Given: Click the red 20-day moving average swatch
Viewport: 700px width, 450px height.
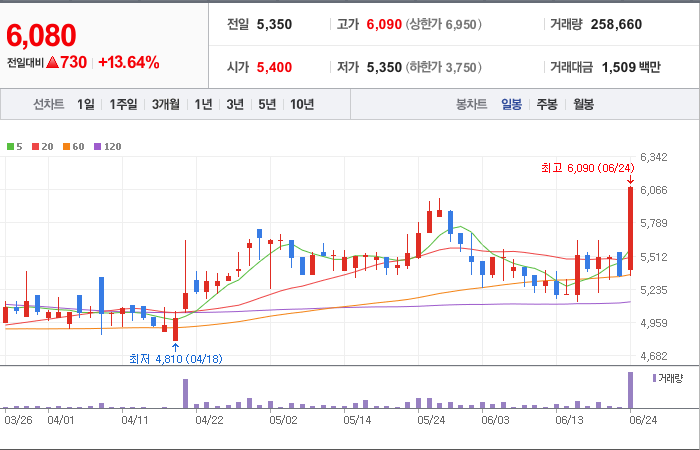Looking at the screenshot, I should point(35,146).
